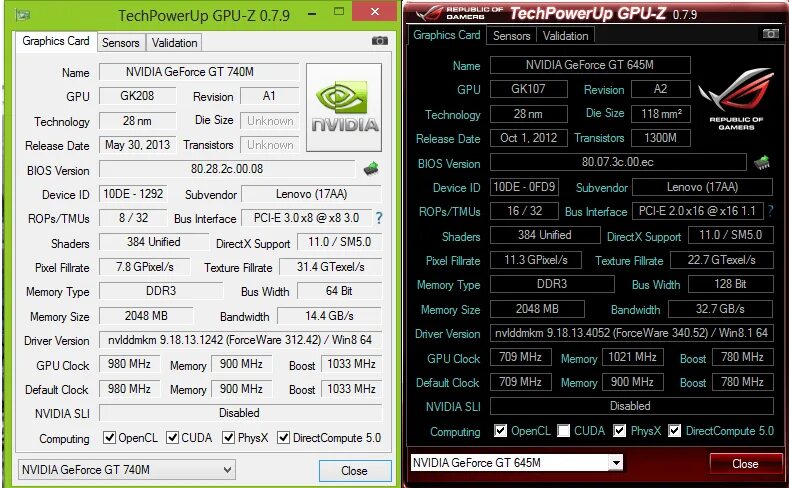Image resolution: width=789 pixels, height=488 pixels.
Task: Toggle OpenCL checkbox in GT 645M window
Action: (x=500, y=431)
